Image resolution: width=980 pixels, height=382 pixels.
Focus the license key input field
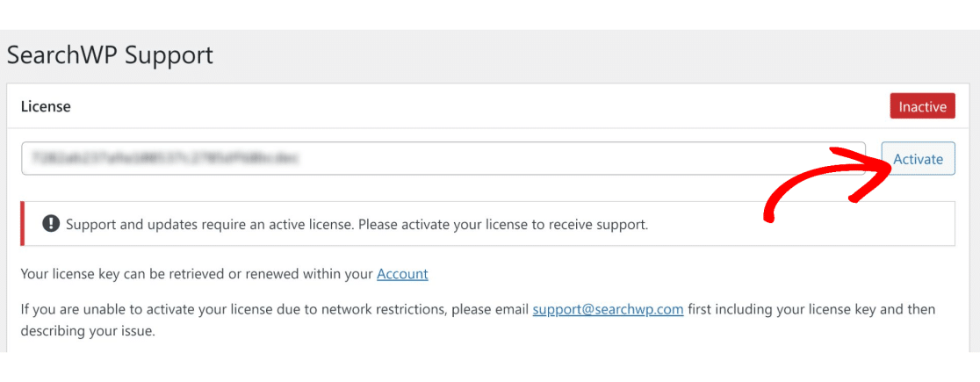(443, 158)
